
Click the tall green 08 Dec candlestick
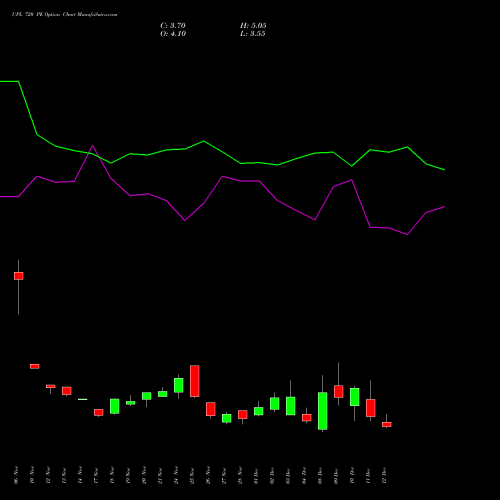pyautogui.click(x=323, y=411)
